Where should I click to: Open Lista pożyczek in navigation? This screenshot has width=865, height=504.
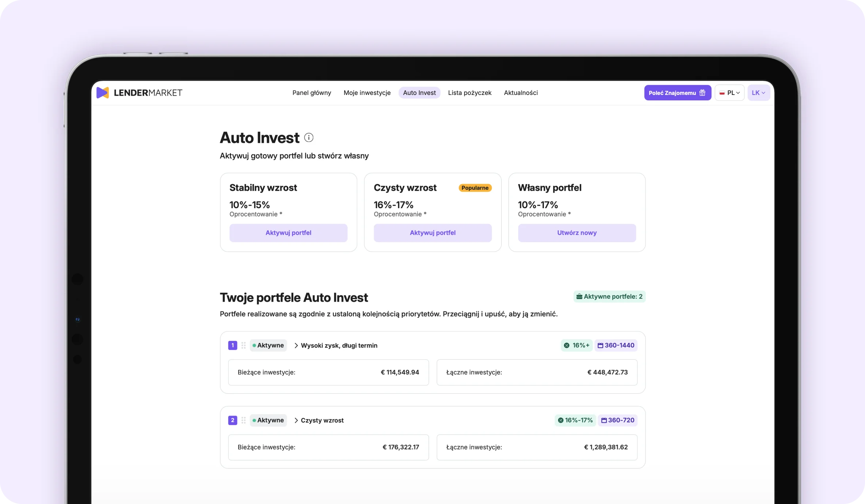(x=469, y=93)
